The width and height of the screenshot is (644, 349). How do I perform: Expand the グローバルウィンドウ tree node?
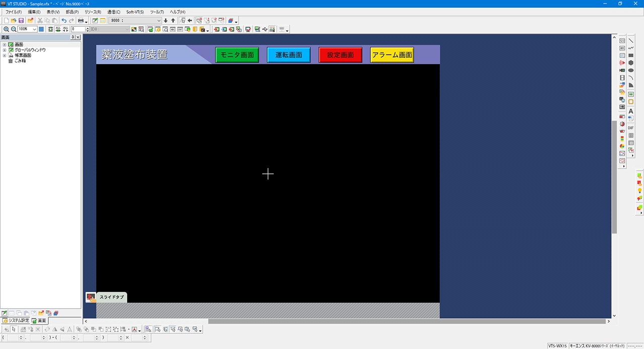tap(5, 50)
